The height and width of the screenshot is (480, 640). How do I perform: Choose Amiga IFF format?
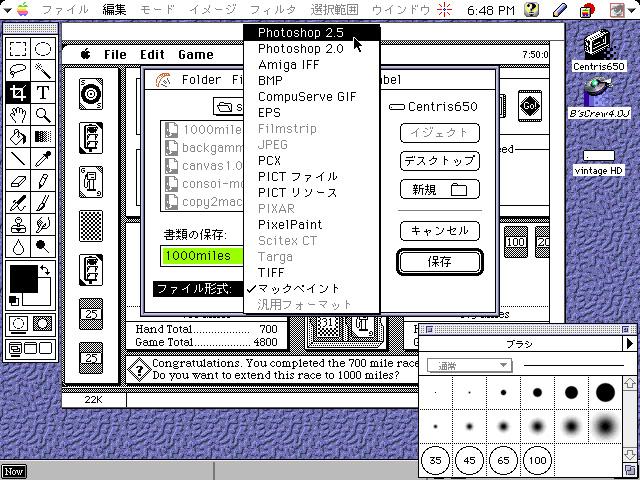pyautogui.click(x=312, y=64)
